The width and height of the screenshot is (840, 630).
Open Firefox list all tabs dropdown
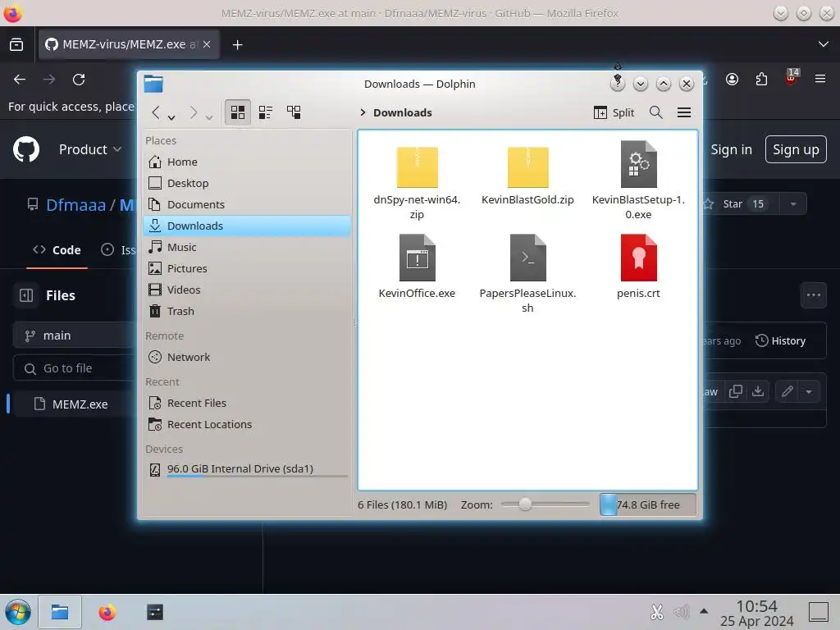tap(824, 44)
